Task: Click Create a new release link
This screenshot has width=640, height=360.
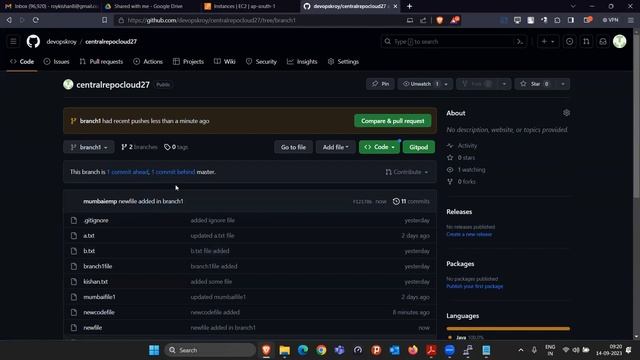Action: [469, 234]
